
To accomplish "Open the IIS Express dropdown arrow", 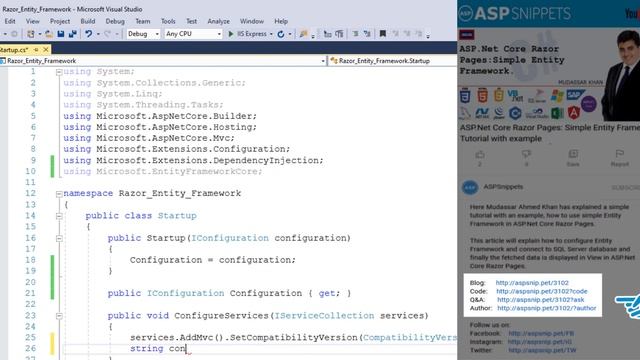I will click(x=271, y=34).
